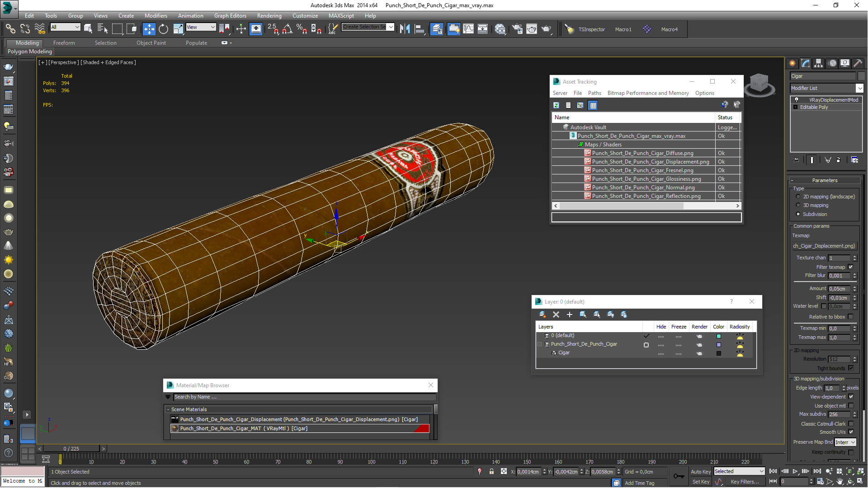The height and width of the screenshot is (488, 868).
Task: Open the Utilities hammer panel tab
Action: coord(858,63)
